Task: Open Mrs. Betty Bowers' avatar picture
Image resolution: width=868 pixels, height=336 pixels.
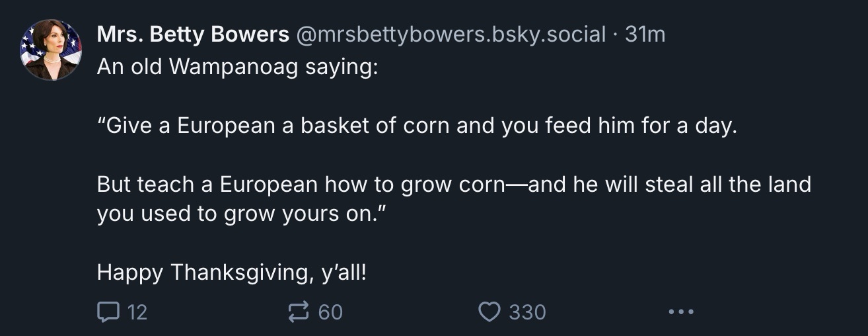Action: 51,50
